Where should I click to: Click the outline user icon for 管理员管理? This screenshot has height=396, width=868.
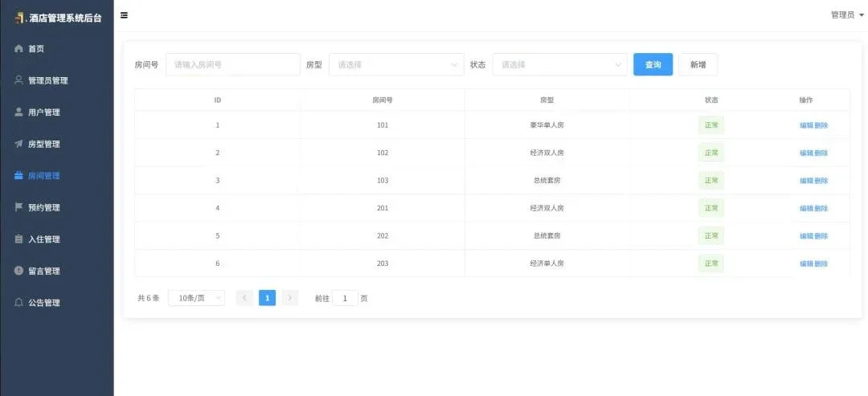point(18,80)
